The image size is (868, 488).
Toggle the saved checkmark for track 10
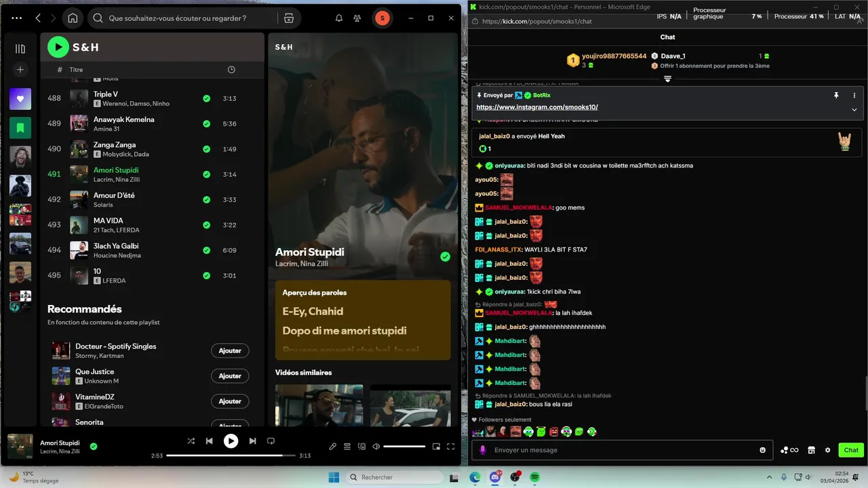click(x=206, y=275)
